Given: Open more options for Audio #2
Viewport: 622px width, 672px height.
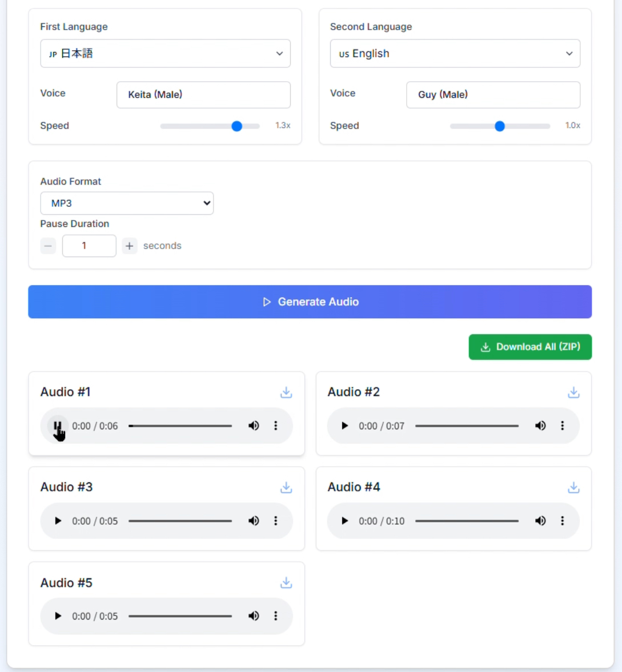Looking at the screenshot, I should coord(562,426).
